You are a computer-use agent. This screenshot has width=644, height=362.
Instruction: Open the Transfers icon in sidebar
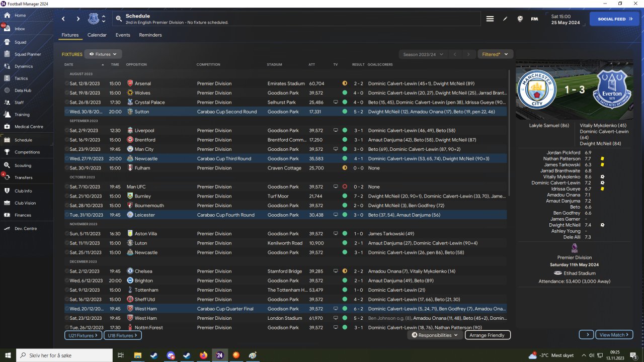(7, 177)
